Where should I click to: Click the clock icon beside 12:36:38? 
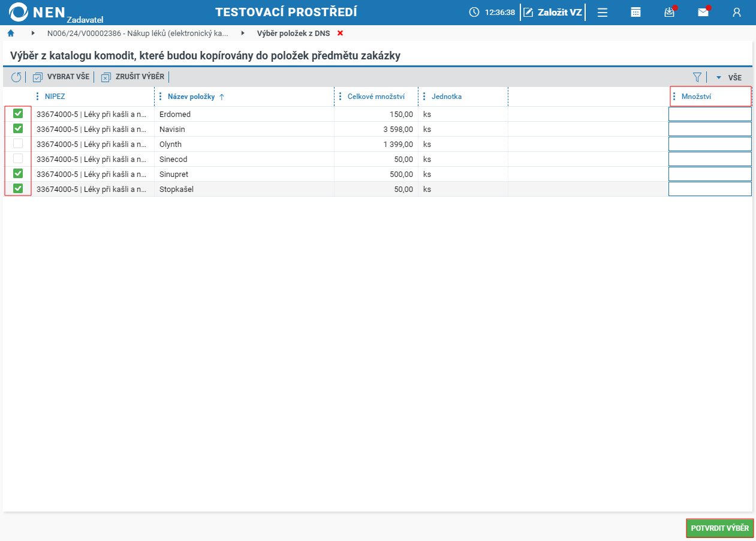point(474,12)
